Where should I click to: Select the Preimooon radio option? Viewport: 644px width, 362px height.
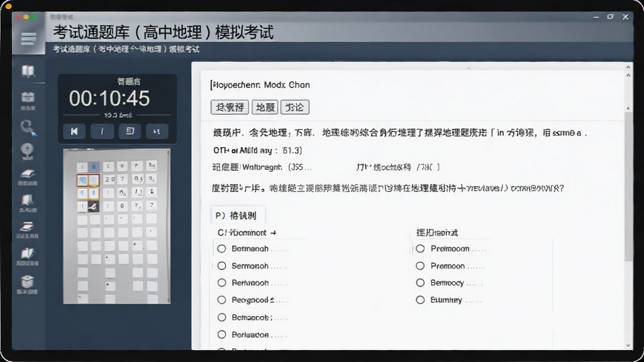tap(420, 249)
